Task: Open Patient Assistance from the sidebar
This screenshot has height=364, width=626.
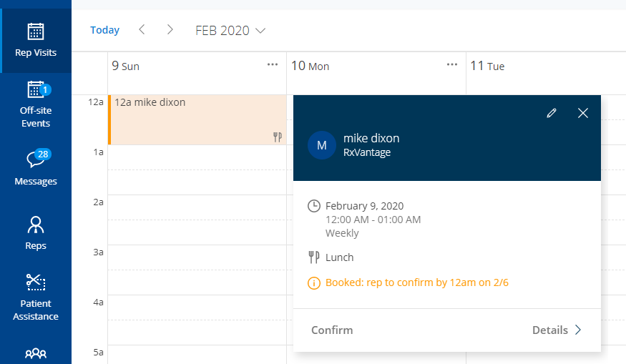Action: [x=35, y=296]
